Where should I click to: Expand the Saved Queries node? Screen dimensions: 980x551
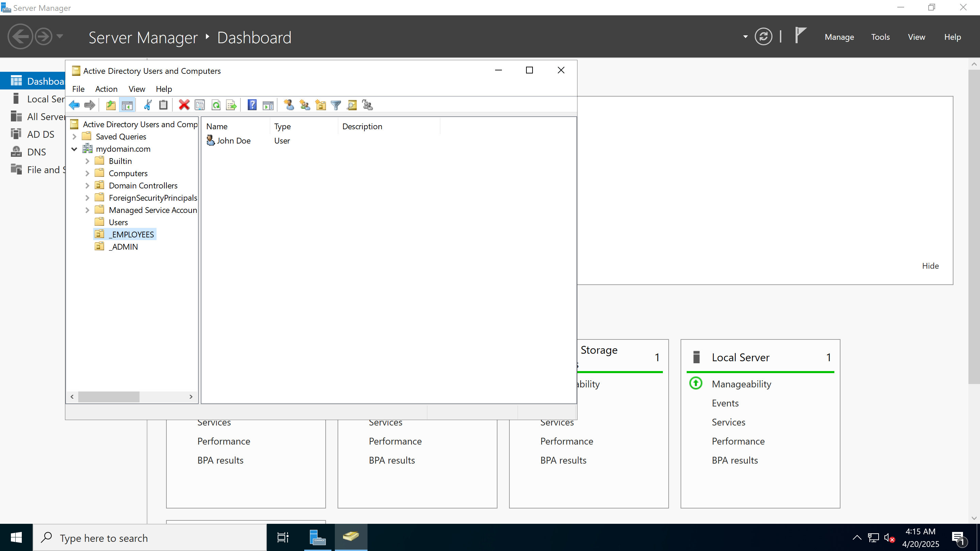(x=75, y=136)
